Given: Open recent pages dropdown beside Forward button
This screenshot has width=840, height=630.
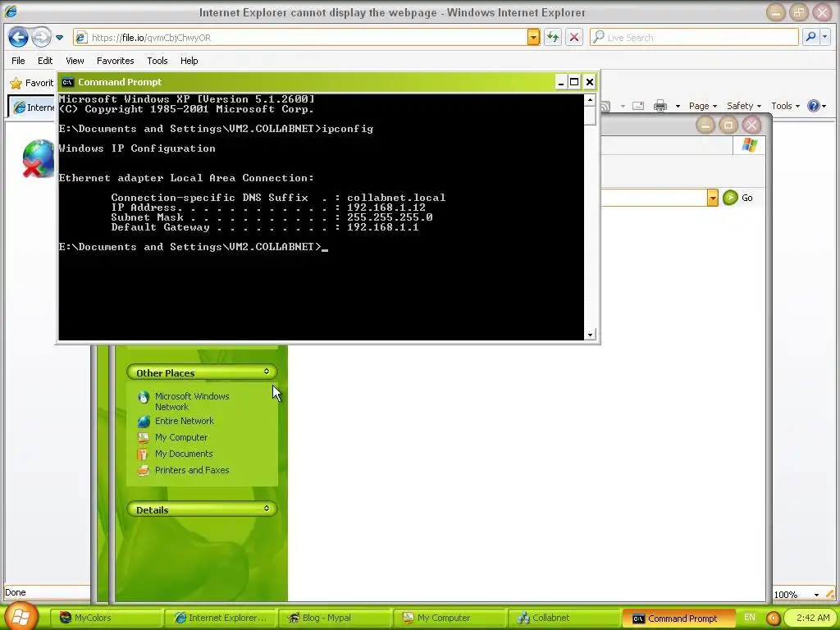Looking at the screenshot, I should coord(59,38).
